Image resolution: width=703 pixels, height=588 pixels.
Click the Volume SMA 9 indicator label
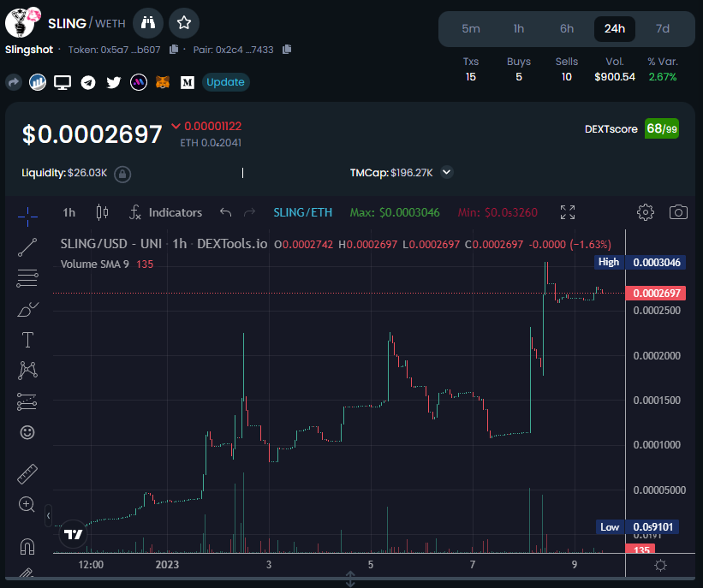coord(94,264)
